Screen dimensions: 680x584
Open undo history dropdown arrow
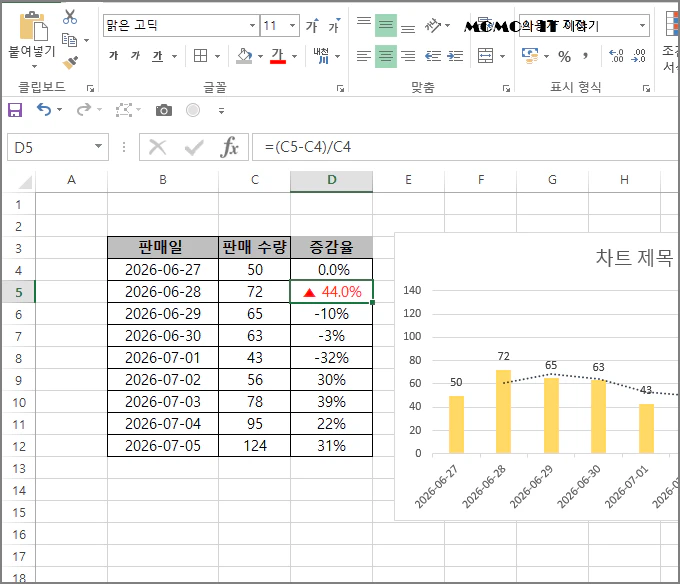click(59, 110)
